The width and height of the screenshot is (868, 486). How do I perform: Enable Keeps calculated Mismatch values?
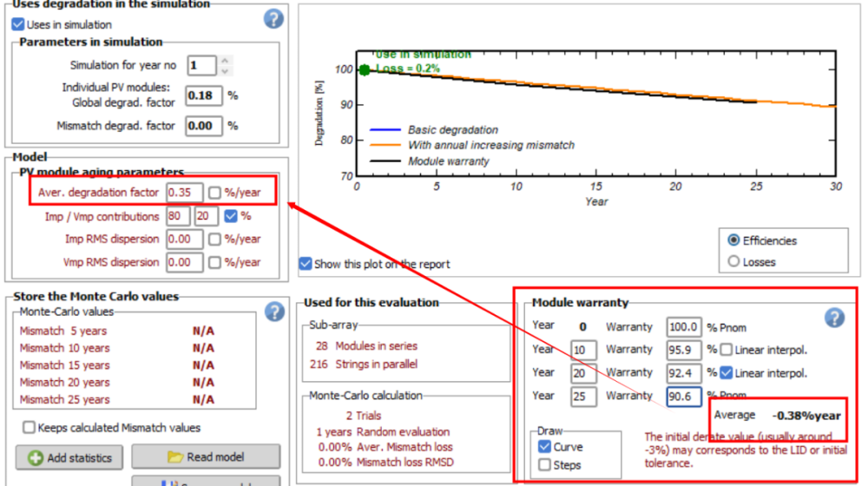pos(30,427)
